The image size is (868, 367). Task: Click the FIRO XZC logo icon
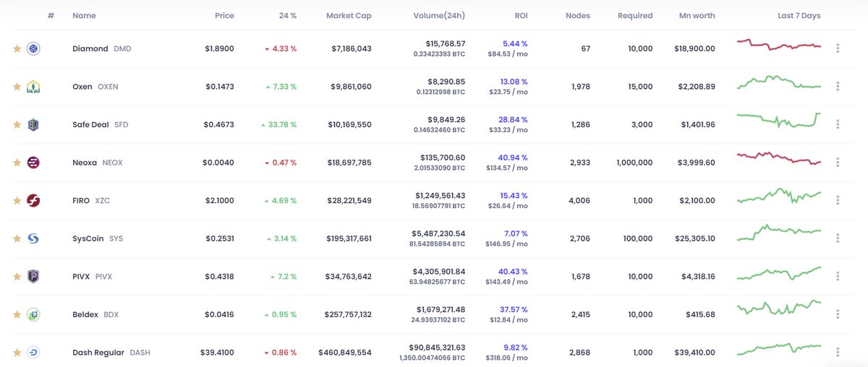tap(33, 201)
